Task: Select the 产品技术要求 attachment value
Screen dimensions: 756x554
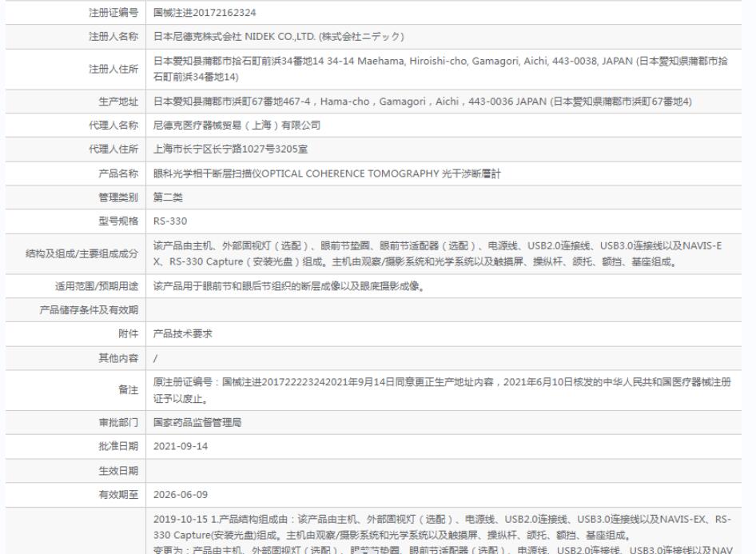Action: click(183, 334)
